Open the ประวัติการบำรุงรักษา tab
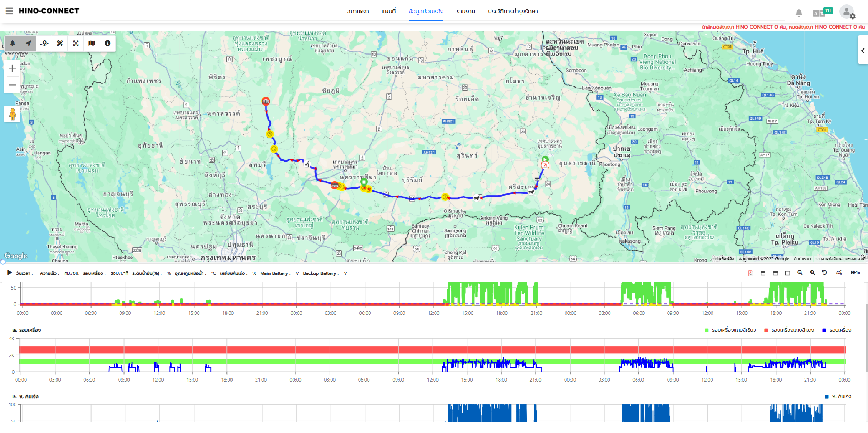Screen dimensions: 868x433 coord(512,11)
